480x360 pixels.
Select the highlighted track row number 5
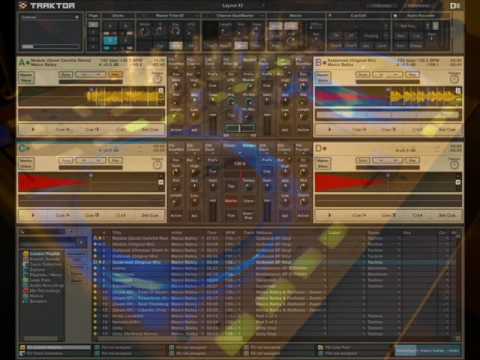coord(275,262)
